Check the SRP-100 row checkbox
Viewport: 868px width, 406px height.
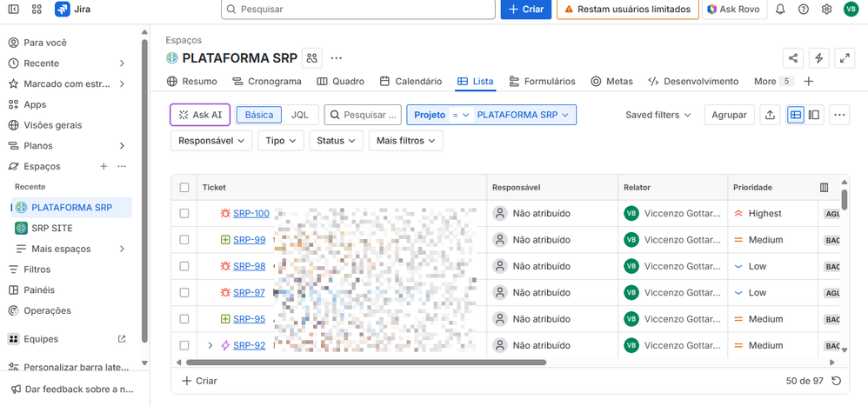pyautogui.click(x=184, y=214)
